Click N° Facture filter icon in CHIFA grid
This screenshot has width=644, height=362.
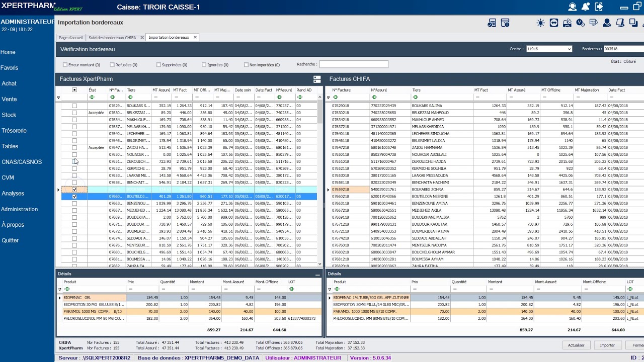(x=335, y=97)
